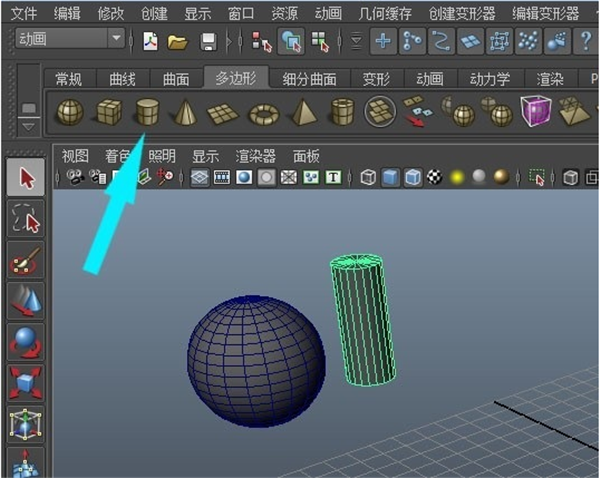Click the polygon sphere shelf icon
Viewport: 600px width, 478px height.
(x=68, y=113)
